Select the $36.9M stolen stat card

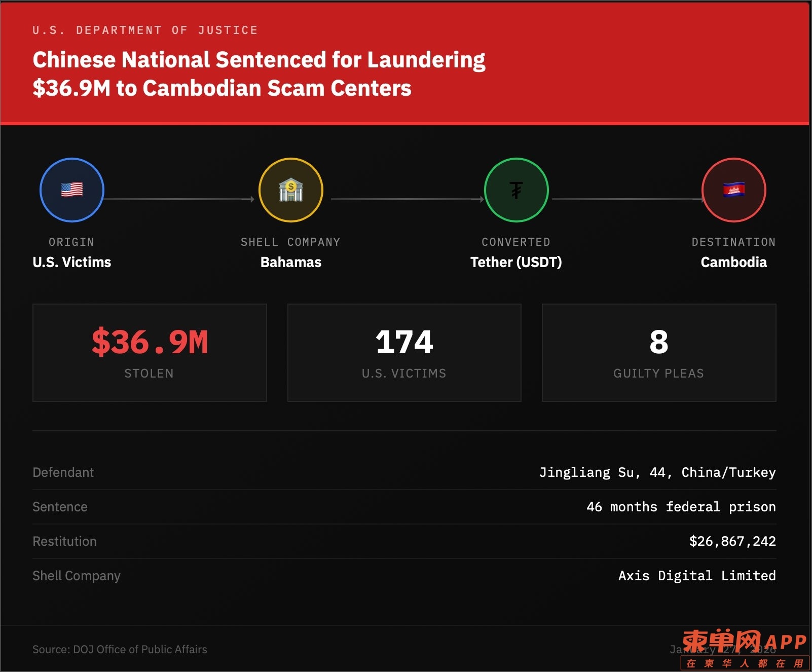click(150, 353)
